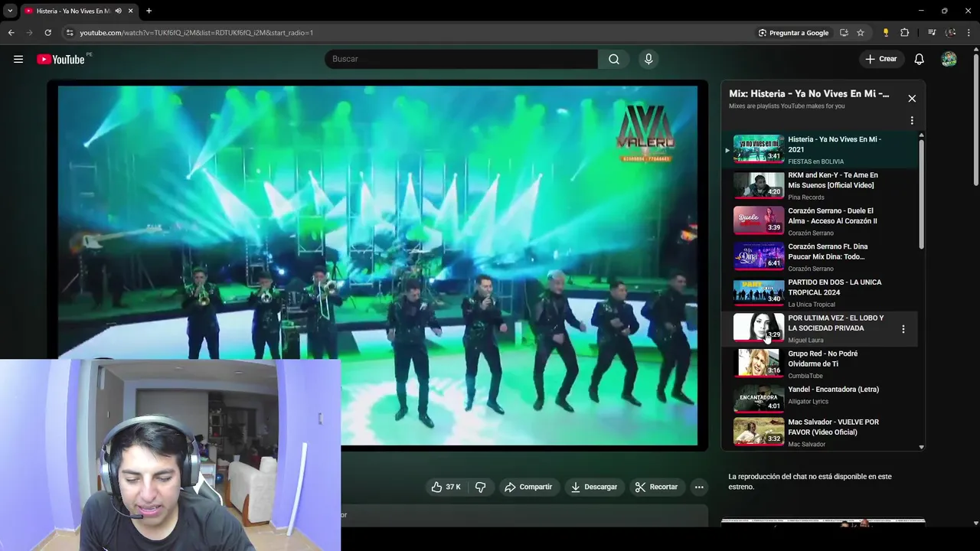Open more actions under the video
This screenshot has width=980, height=551.
(x=698, y=487)
